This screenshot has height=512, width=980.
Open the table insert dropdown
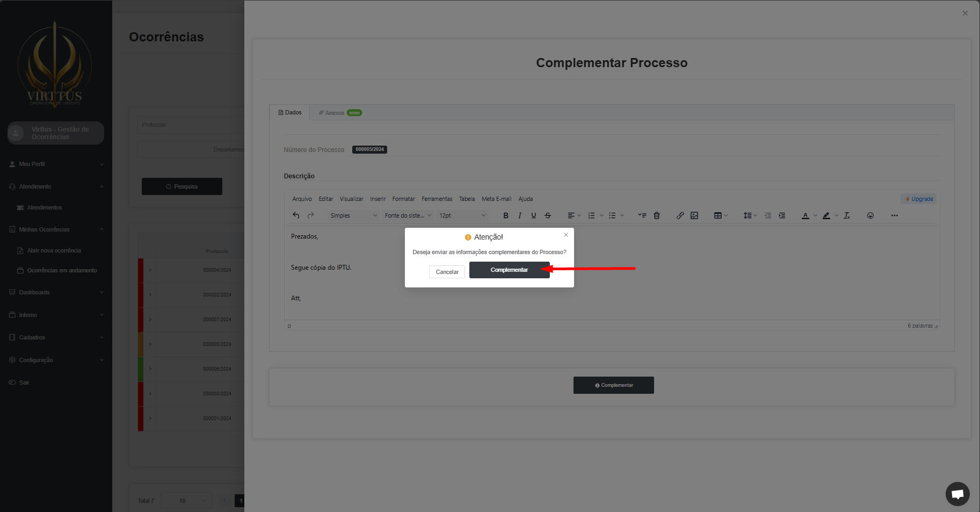click(720, 215)
